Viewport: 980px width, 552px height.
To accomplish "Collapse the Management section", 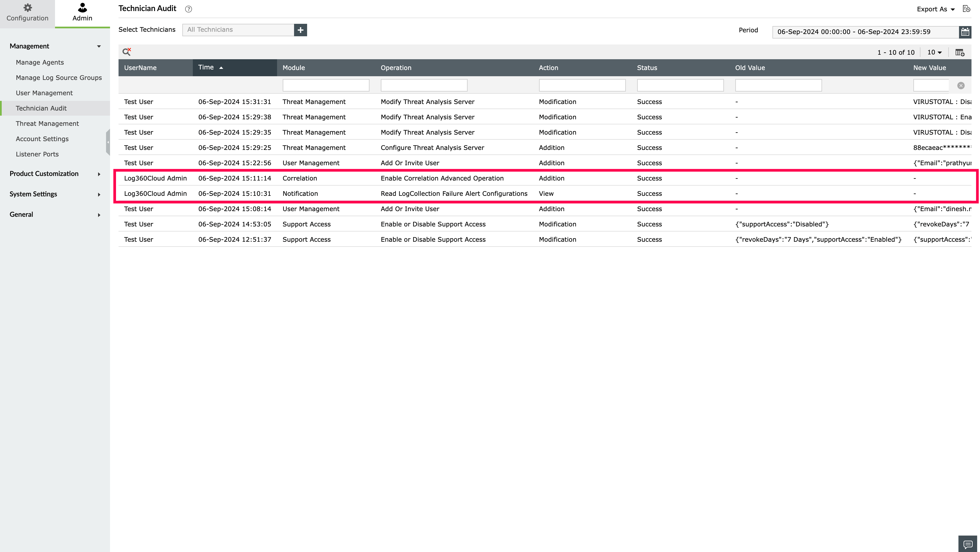I will tap(55, 46).
